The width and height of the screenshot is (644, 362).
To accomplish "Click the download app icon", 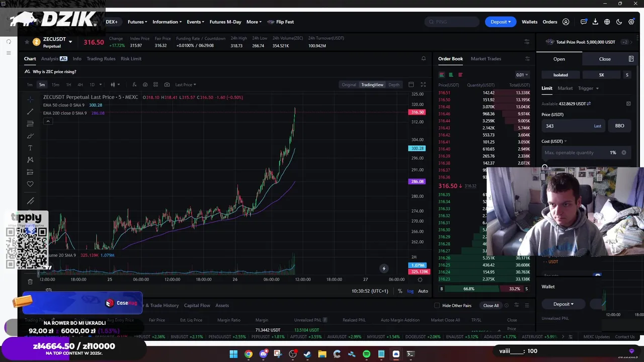I will pos(595,22).
